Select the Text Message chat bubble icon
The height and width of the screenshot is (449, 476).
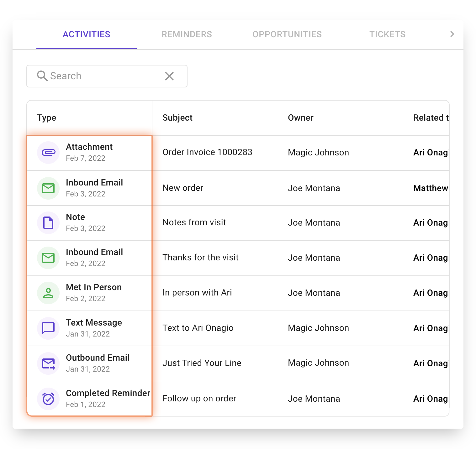48,328
